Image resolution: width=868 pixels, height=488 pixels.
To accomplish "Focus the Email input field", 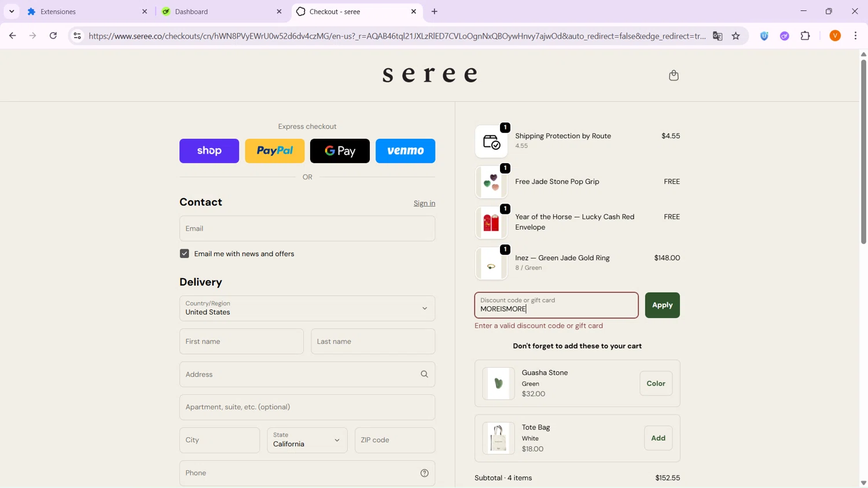I will point(307,228).
